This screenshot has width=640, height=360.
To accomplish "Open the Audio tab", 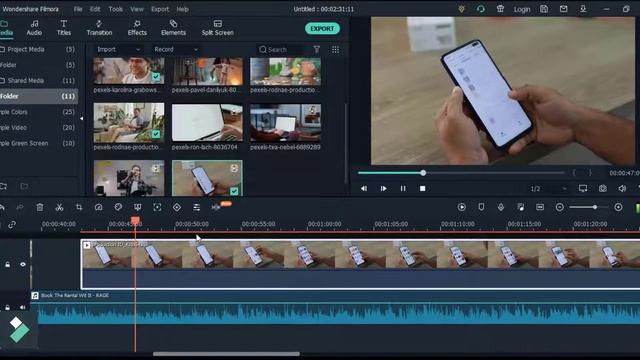I will [34, 28].
